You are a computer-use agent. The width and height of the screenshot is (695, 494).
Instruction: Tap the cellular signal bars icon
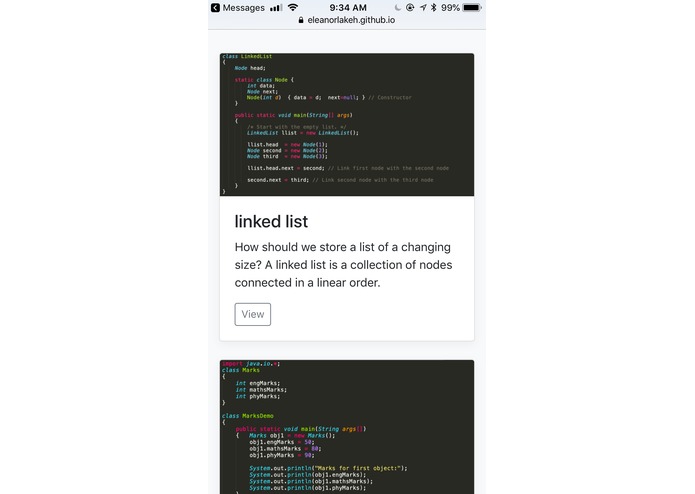click(276, 8)
